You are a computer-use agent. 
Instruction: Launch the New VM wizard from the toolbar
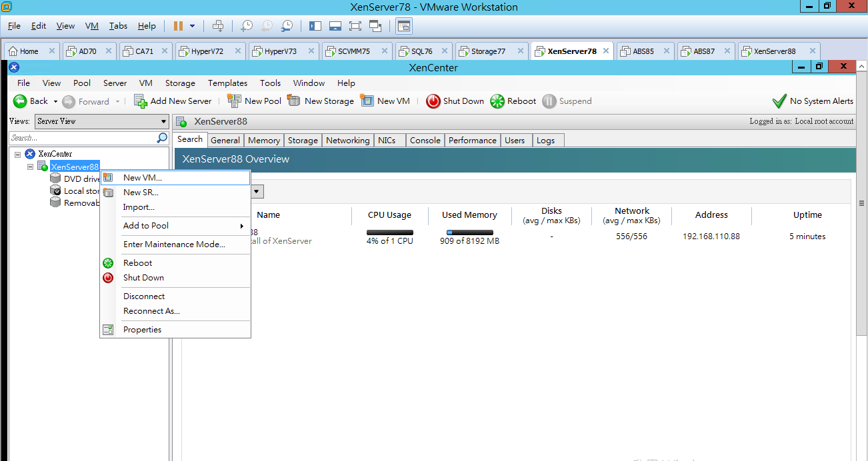point(367,101)
